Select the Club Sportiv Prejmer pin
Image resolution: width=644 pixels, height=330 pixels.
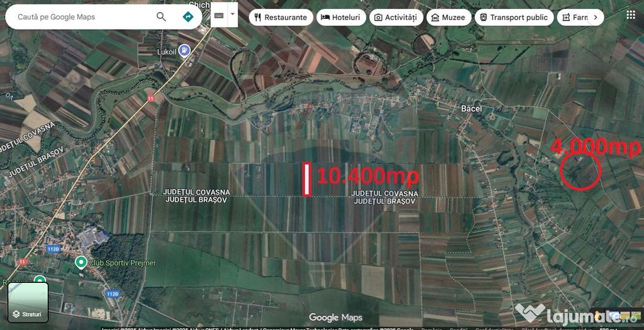coord(80,261)
